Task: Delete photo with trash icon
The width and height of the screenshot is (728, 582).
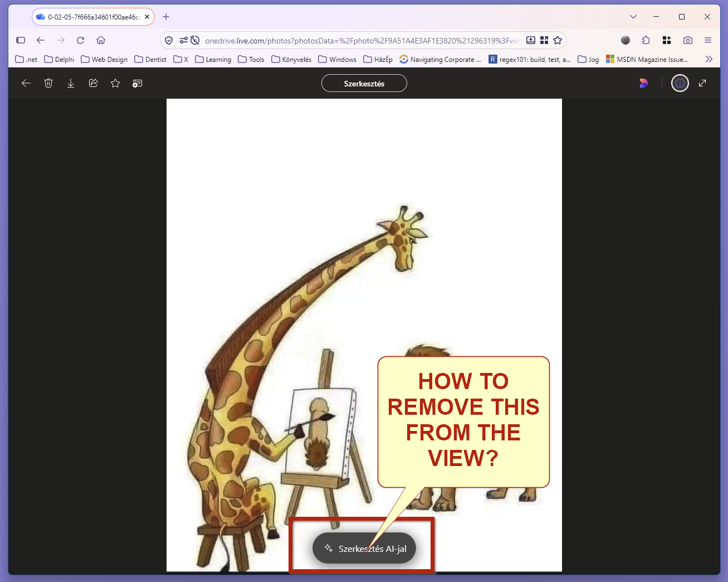Action: coord(48,83)
